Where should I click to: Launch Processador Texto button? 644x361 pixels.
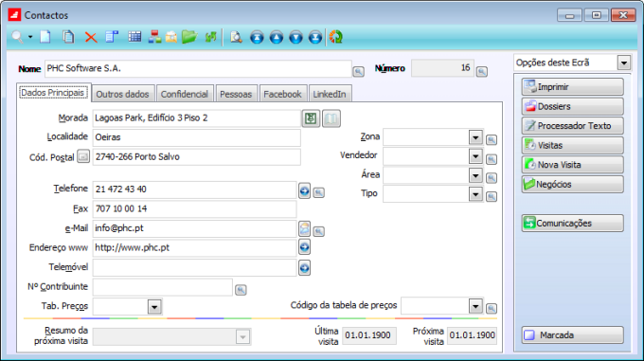[x=573, y=126]
